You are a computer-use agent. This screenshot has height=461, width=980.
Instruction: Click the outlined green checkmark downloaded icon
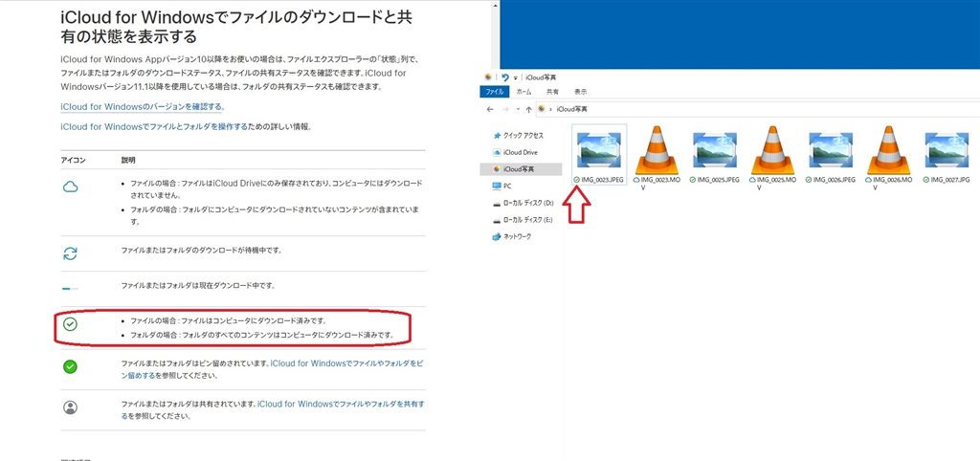pos(71,323)
